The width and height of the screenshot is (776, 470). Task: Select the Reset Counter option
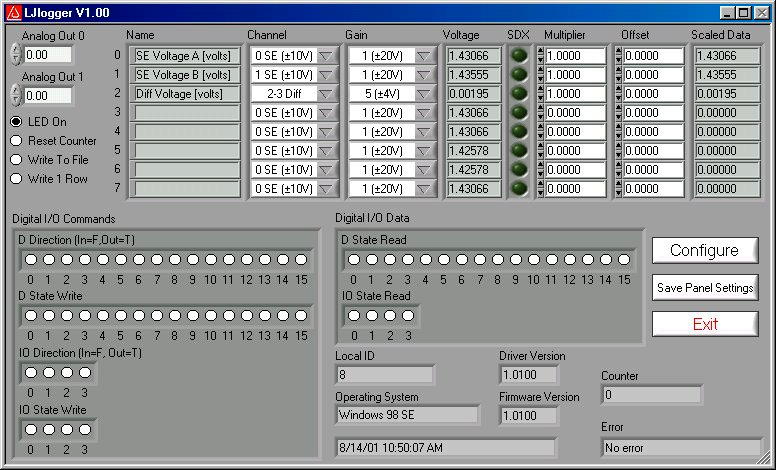(17, 141)
